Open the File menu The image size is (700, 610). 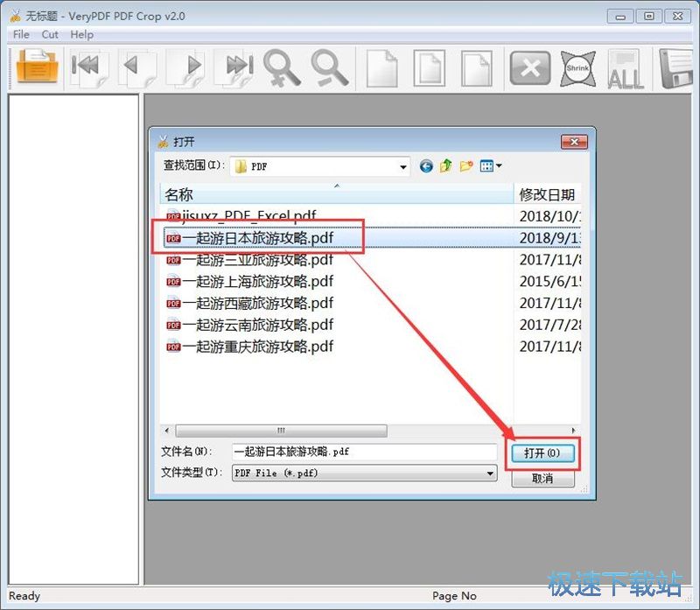click(x=19, y=34)
